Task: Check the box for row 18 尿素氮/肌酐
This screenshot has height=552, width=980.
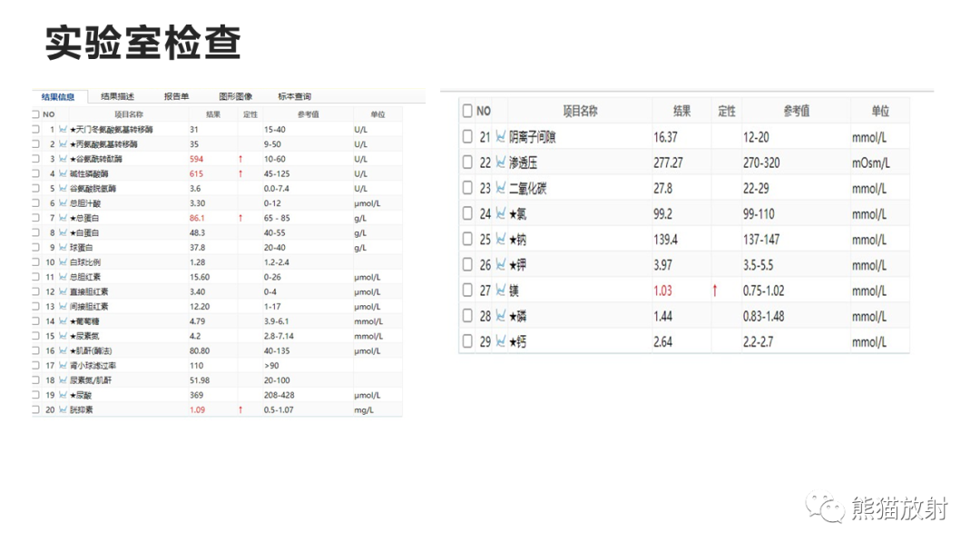Action: [35, 380]
